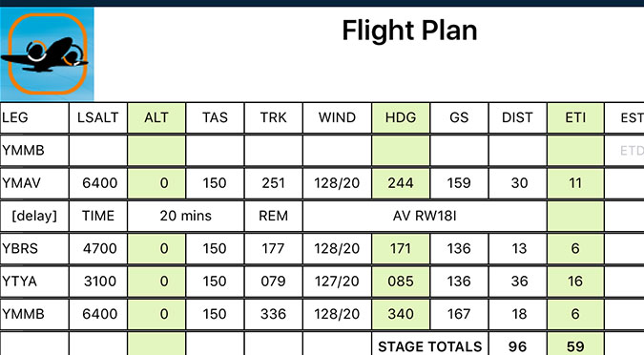The height and width of the screenshot is (355, 644).
Task: Click the airplane app logo icon
Action: [47, 53]
